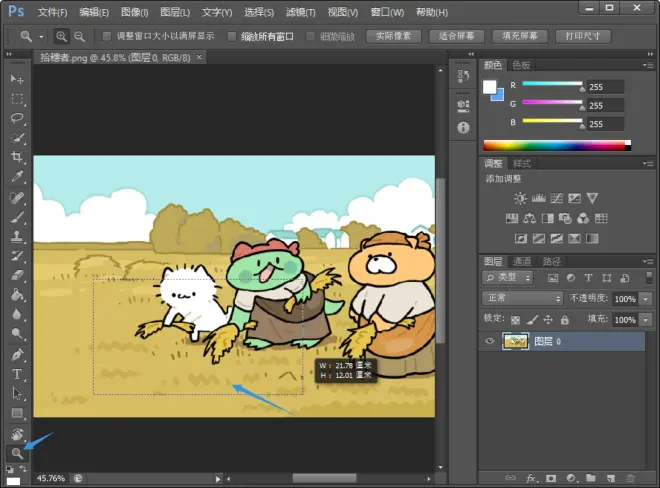Select the Path Selection tool

pyautogui.click(x=17, y=394)
